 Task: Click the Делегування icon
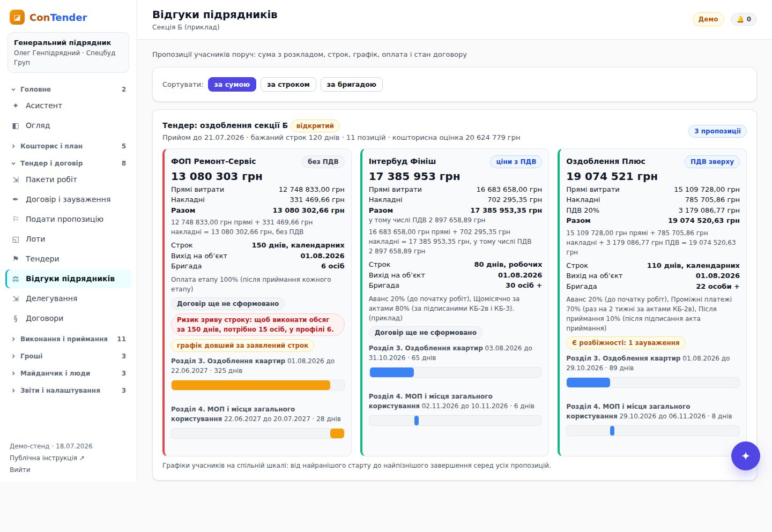pyautogui.click(x=16, y=298)
